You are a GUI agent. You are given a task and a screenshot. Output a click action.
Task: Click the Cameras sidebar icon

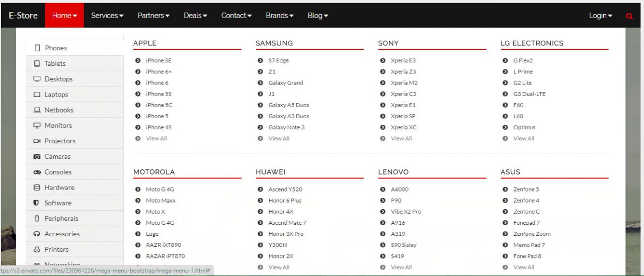click(37, 157)
